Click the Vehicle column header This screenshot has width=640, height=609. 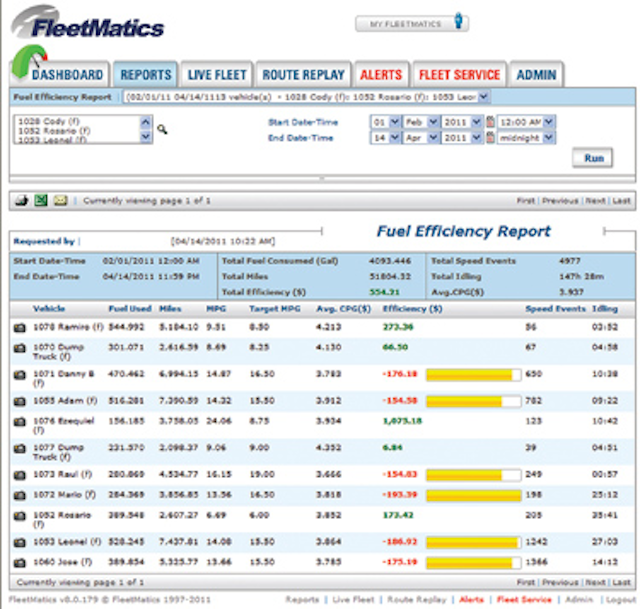(49, 309)
